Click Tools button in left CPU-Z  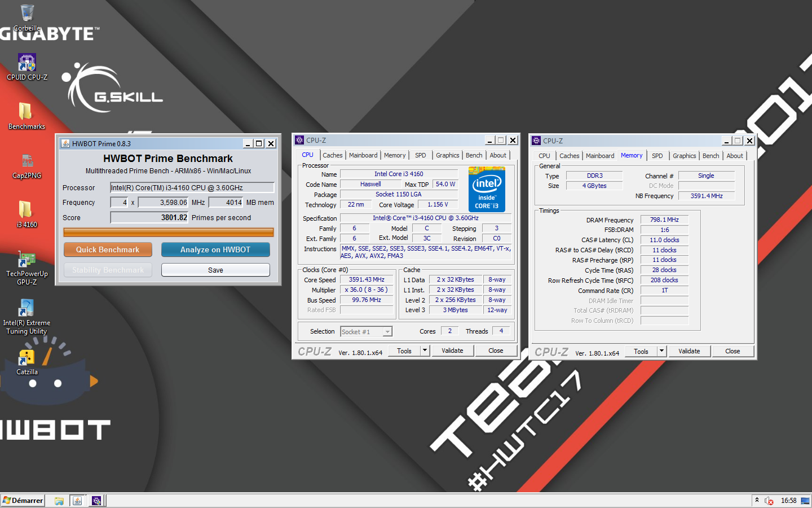[404, 351]
